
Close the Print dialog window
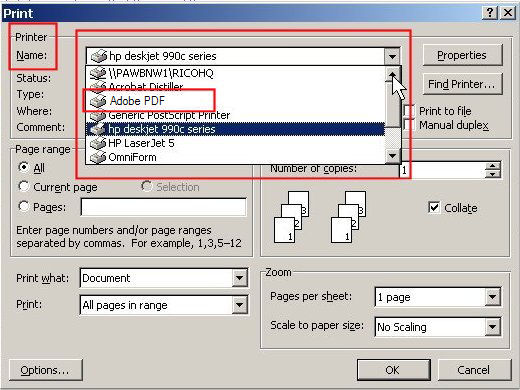(x=508, y=13)
